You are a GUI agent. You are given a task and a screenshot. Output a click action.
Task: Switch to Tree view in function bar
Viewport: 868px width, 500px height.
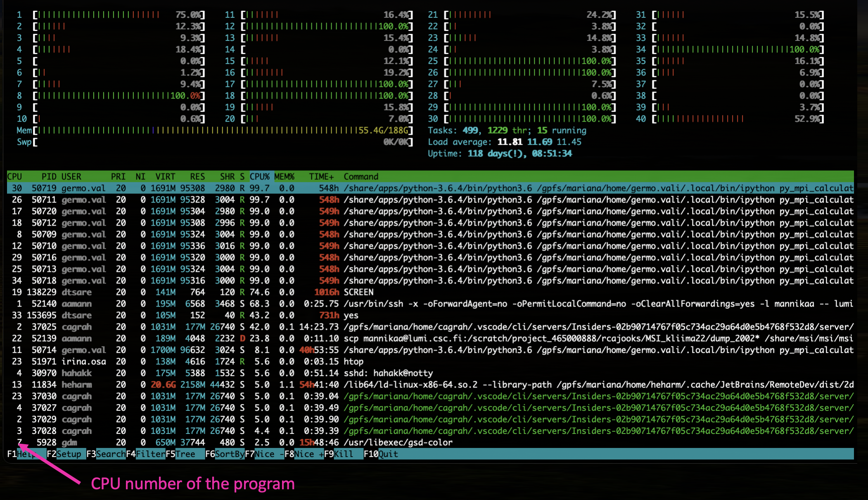coord(190,454)
